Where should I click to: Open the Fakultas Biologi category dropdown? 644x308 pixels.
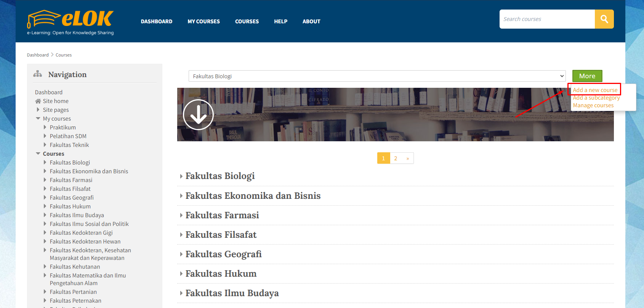(x=377, y=76)
